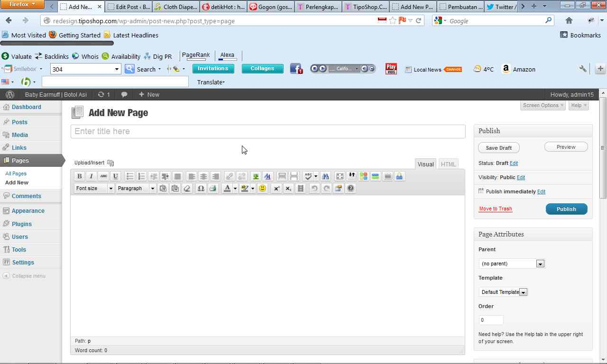Screen dimensions: 607x364
Task: Click the blue Publish button
Action: (566, 209)
